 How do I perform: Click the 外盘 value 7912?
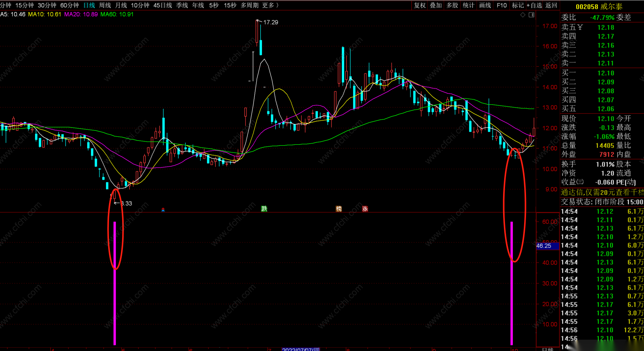pyautogui.click(x=607, y=155)
